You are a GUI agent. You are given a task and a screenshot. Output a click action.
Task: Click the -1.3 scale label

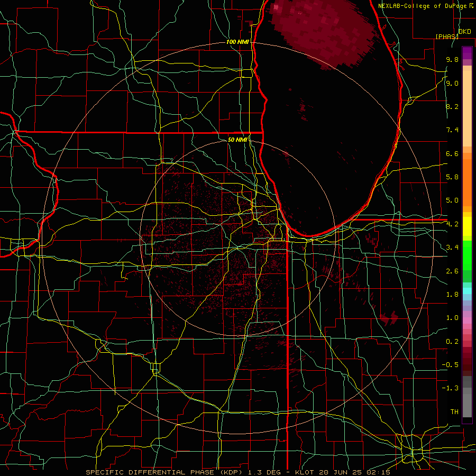click(450, 388)
